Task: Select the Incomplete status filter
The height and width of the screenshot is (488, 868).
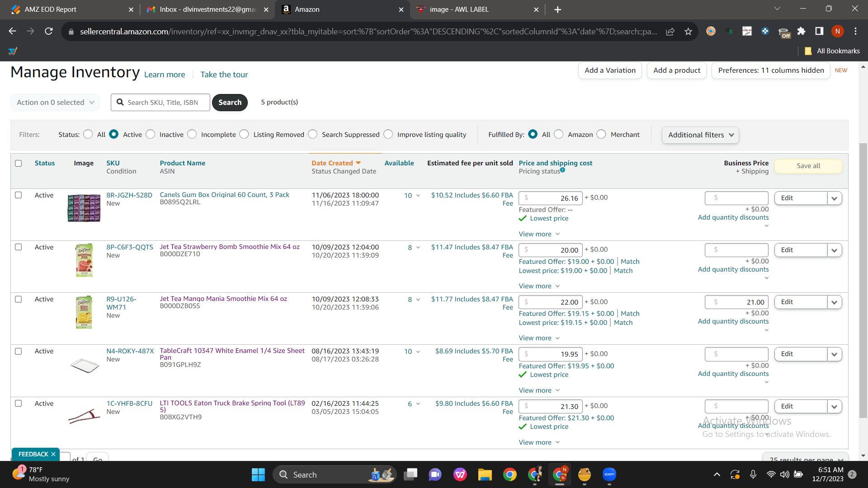Action: 192,134
